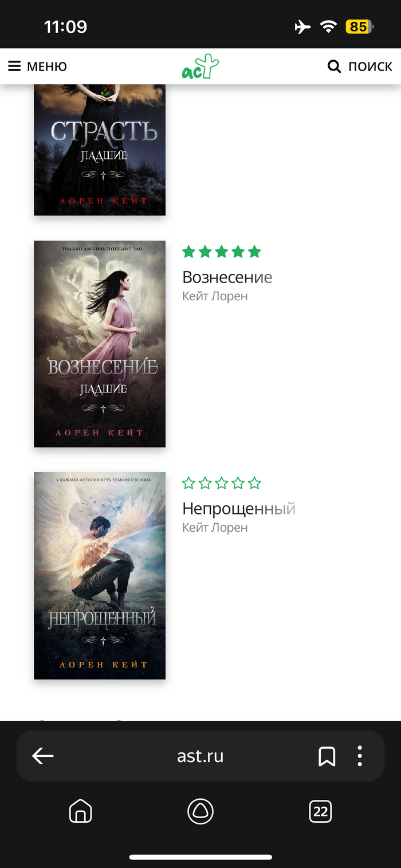The width and height of the screenshot is (401, 868).
Task: Tap the ast.ru address field
Action: 200,756
